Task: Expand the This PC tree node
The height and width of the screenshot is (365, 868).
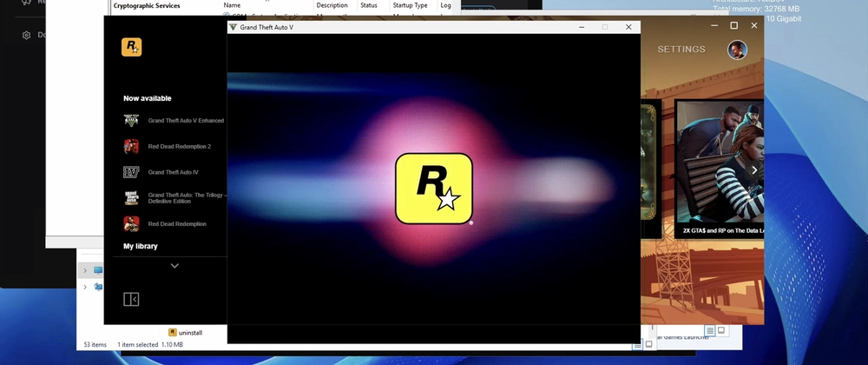Action: click(x=85, y=270)
